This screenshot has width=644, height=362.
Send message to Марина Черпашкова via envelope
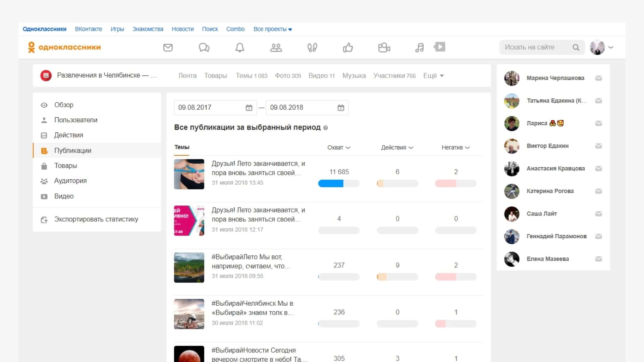coord(598,78)
